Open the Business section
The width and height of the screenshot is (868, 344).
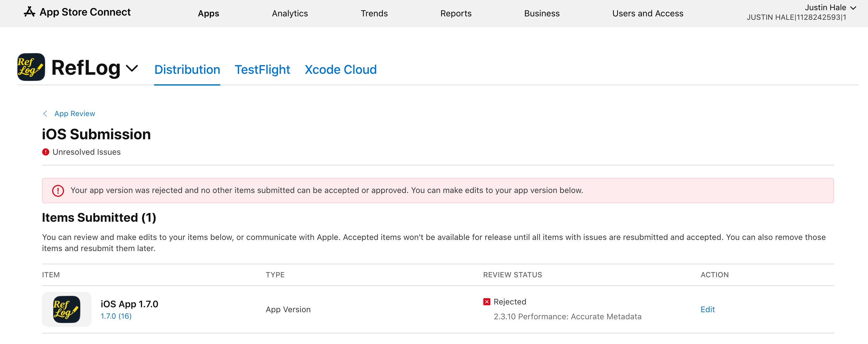click(541, 14)
